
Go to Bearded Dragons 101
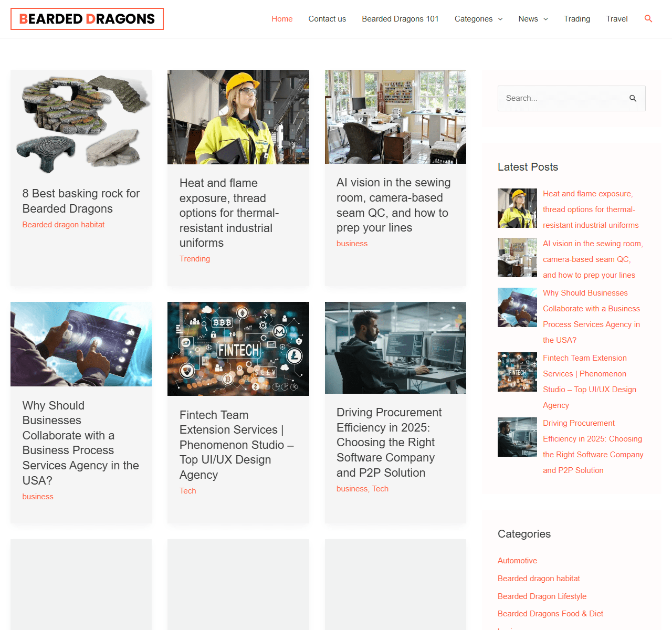point(400,19)
